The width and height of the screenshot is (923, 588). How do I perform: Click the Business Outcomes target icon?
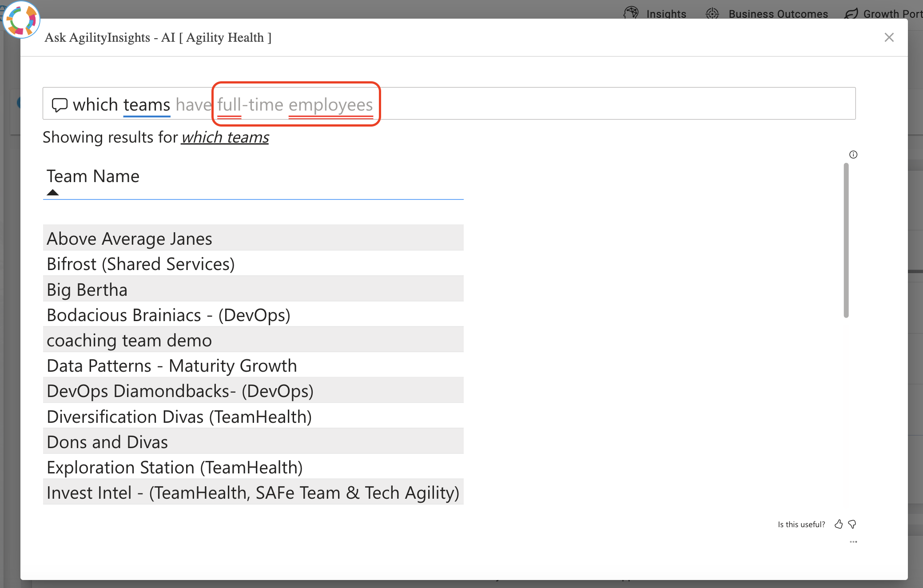[x=712, y=14]
